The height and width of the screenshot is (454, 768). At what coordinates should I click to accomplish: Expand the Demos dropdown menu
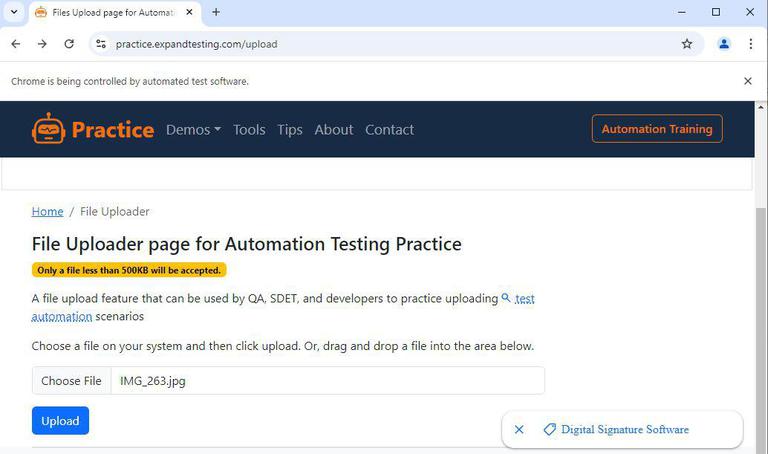[193, 130]
